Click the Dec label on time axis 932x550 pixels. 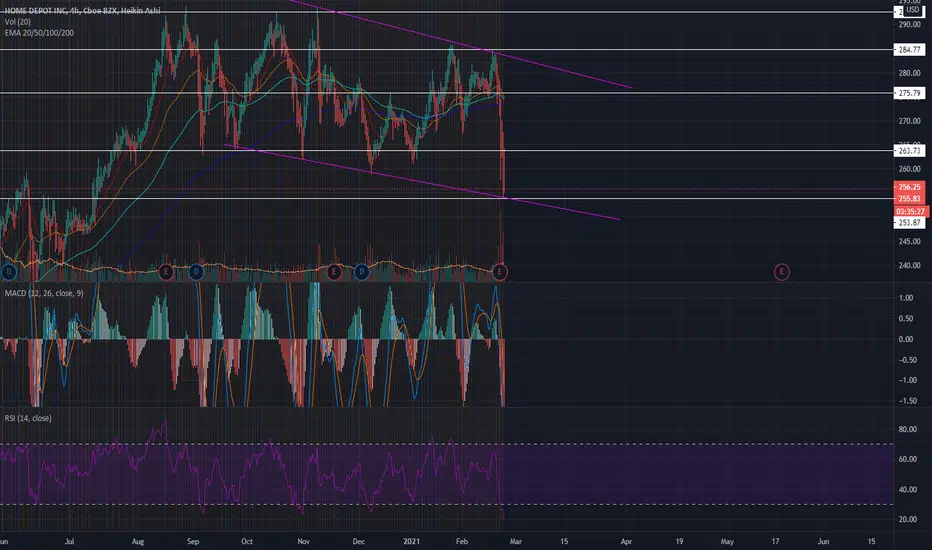[x=358, y=542]
